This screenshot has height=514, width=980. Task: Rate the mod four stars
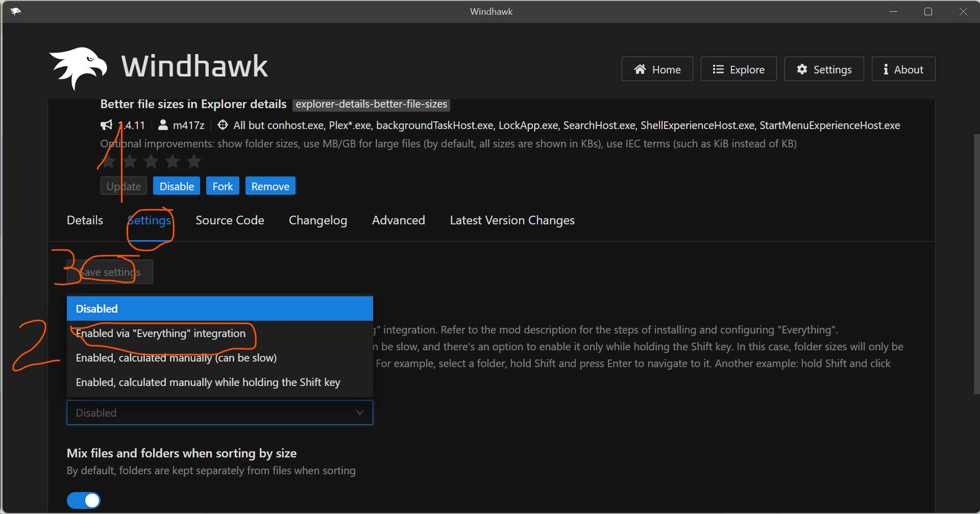173,162
